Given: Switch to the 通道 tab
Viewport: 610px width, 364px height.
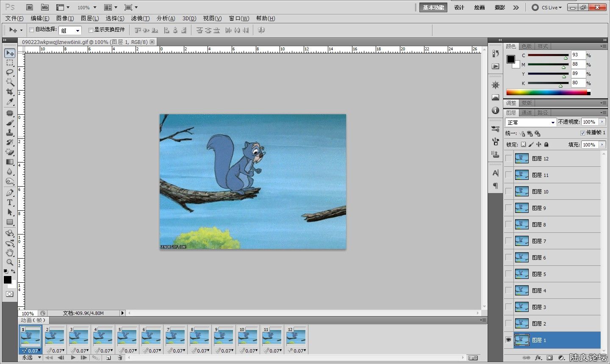Looking at the screenshot, I should (527, 113).
